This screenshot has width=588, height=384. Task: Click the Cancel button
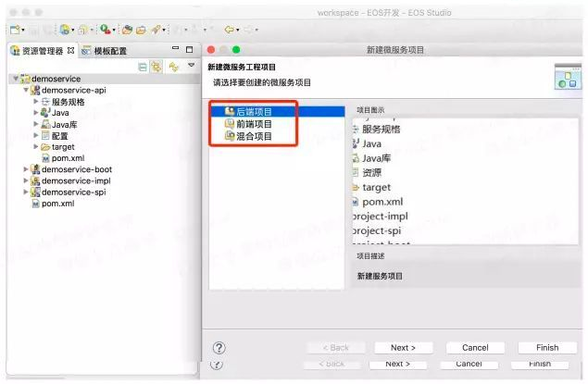tap(475, 348)
